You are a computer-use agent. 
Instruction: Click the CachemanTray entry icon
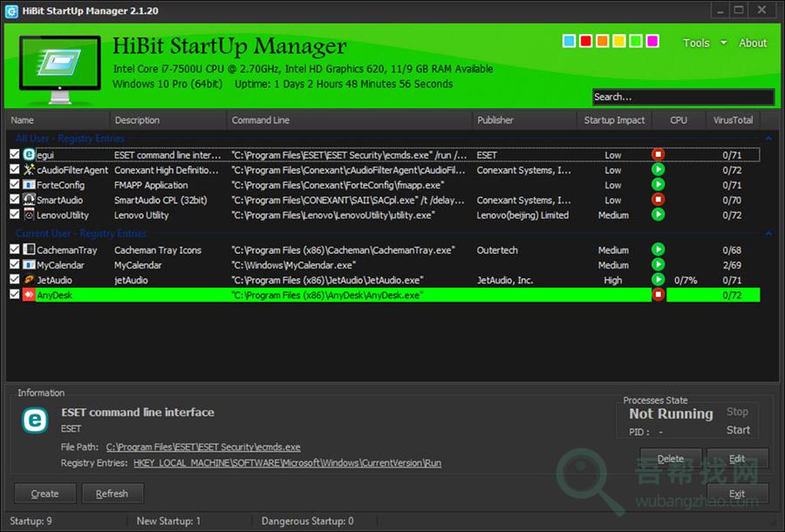point(29,250)
